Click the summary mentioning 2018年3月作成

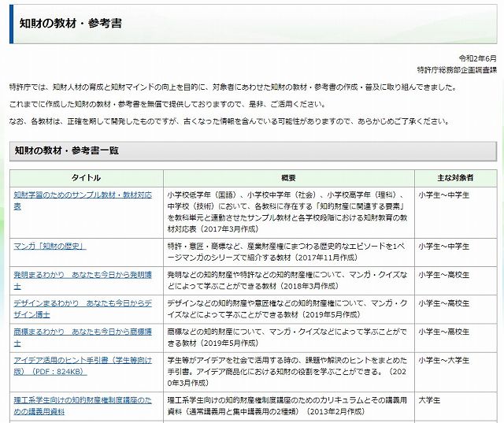(x=287, y=280)
